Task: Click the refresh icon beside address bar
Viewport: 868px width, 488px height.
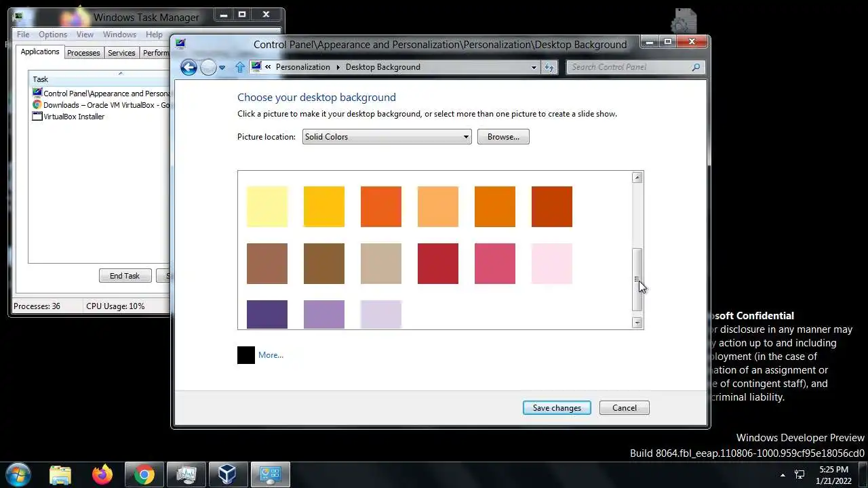Action: [549, 67]
